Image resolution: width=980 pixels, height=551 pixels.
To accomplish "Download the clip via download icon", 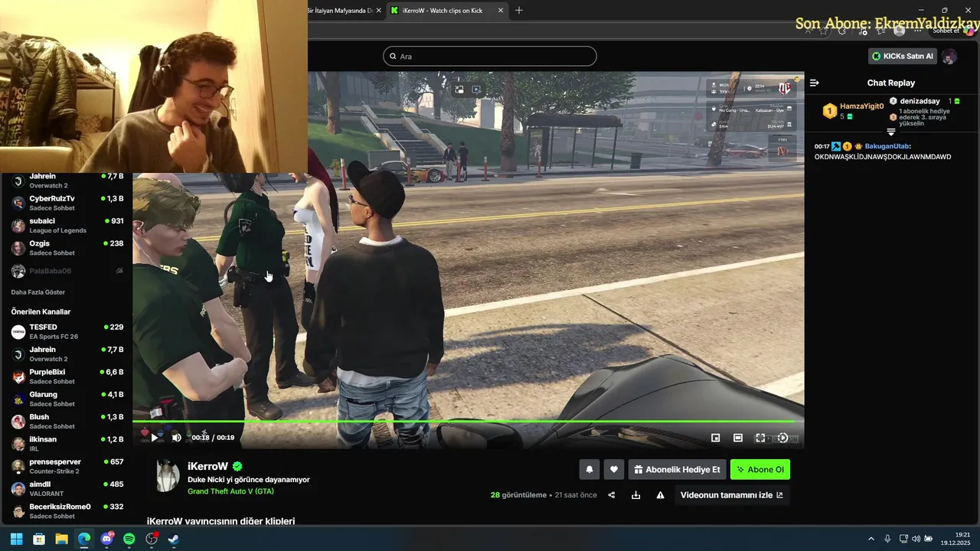I will pyautogui.click(x=635, y=495).
